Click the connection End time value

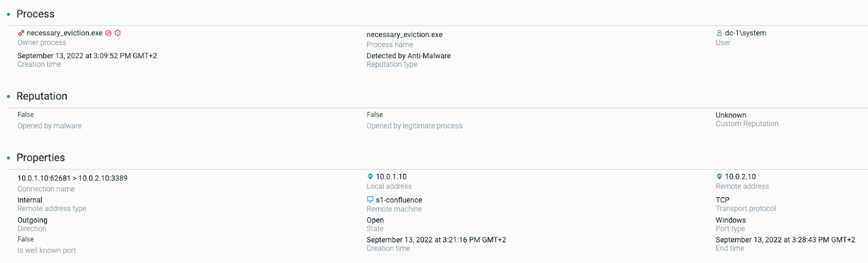[785, 240]
